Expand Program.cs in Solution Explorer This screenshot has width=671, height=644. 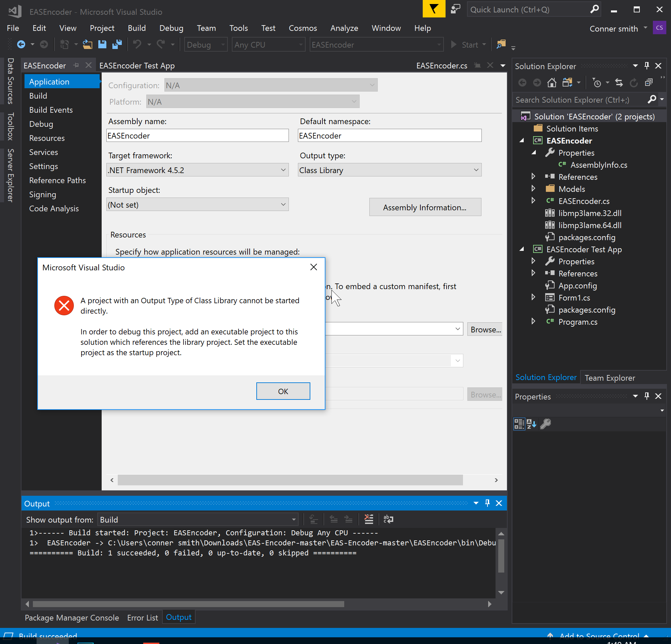[x=533, y=321]
